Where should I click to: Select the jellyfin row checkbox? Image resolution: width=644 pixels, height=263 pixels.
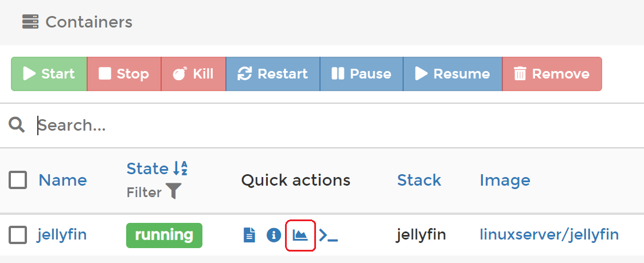click(18, 235)
